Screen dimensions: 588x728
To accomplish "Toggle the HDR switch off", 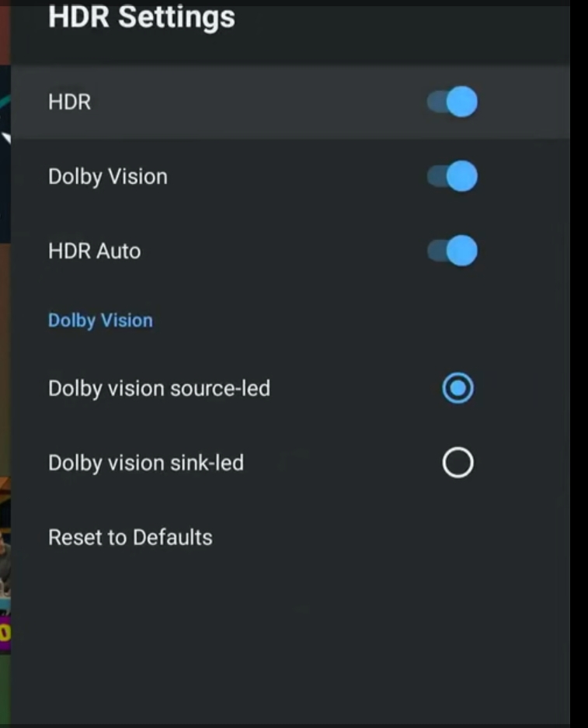I will [x=452, y=102].
